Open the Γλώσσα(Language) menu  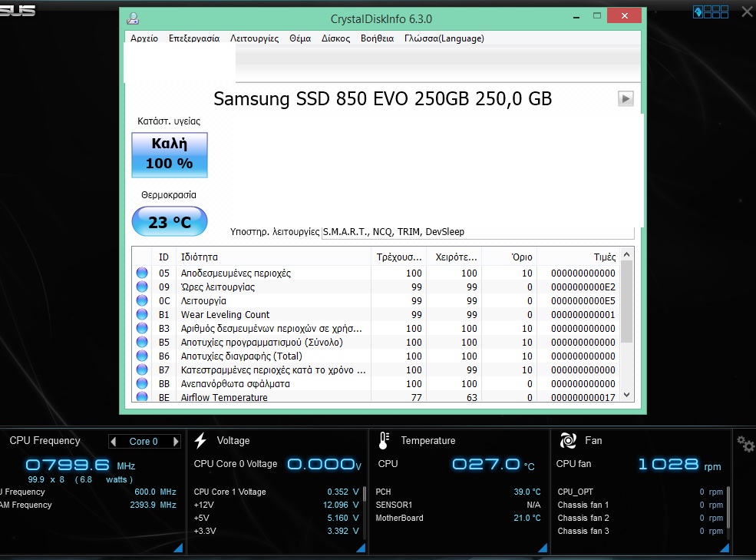[x=444, y=38]
